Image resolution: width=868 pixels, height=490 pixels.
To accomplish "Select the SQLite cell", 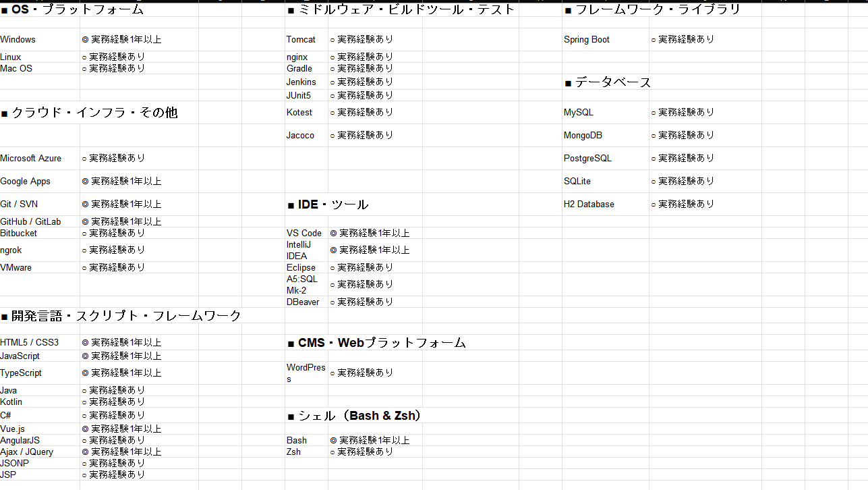I will 606,182.
